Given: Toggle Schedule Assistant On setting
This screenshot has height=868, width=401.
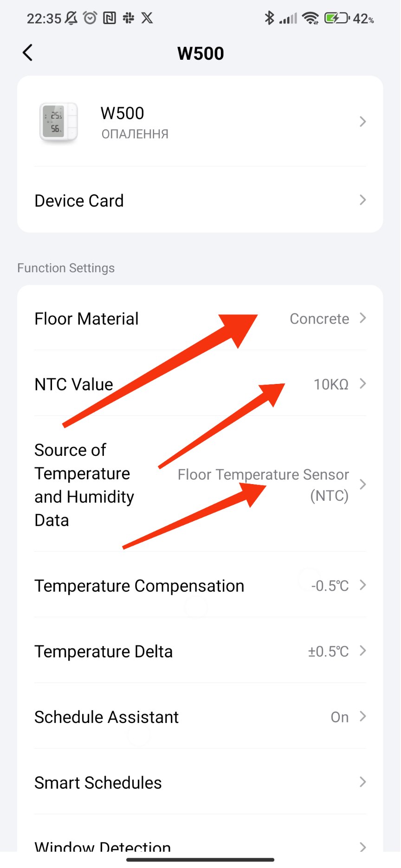Looking at the screenshot, I should pos(339,717).
